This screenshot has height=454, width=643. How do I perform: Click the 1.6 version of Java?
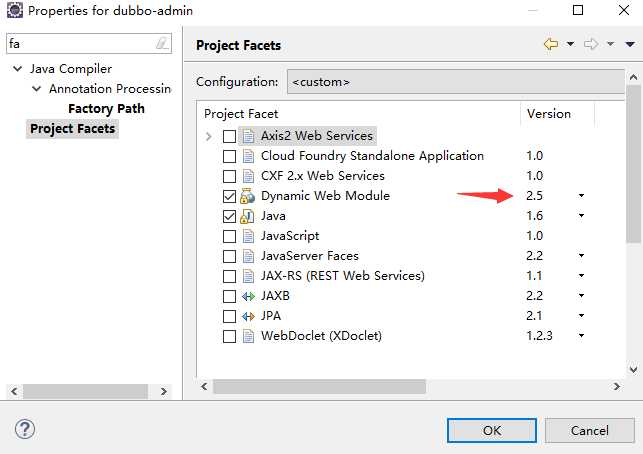click(535, 216)
